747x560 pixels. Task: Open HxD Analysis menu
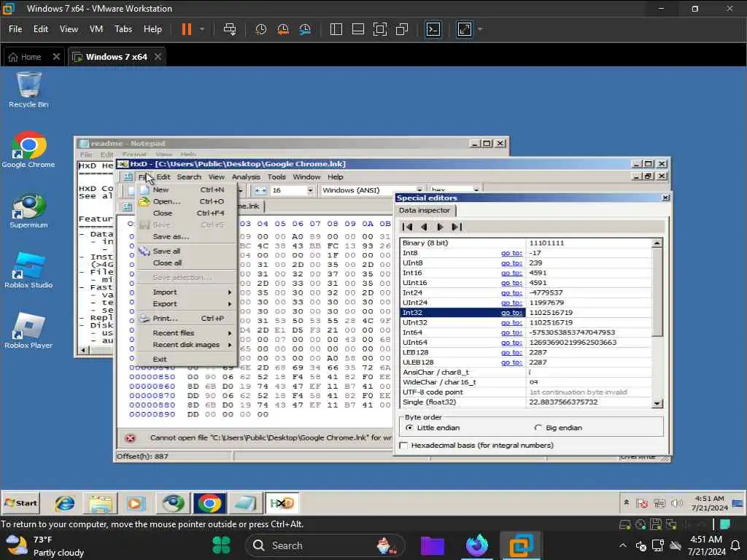click(246, 176)
